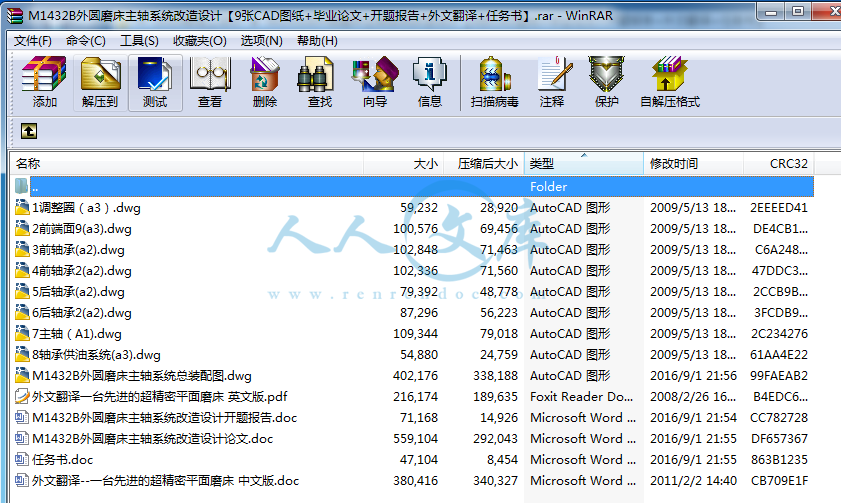Viewport: 841px width, 503px height.
Task: Open the 收藏夹(O) menu
Action: 200,41
